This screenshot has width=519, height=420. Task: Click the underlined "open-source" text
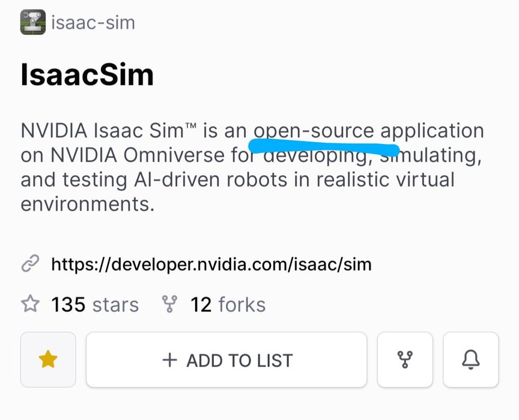tap(314, 130)
